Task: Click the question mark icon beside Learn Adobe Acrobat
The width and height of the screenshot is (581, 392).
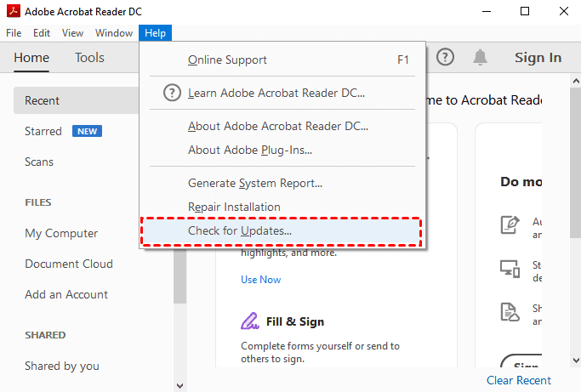Action: (x=172, y=93)
